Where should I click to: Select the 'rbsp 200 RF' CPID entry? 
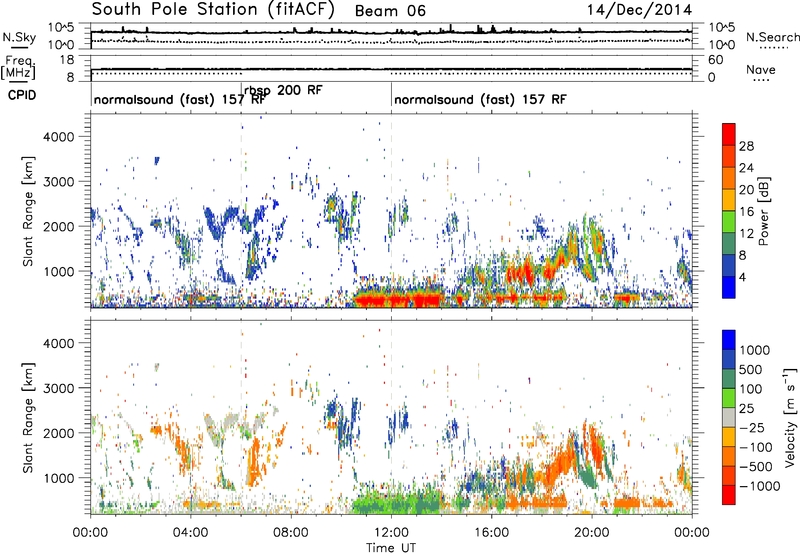pyautogui.click(x=283, y=90)
